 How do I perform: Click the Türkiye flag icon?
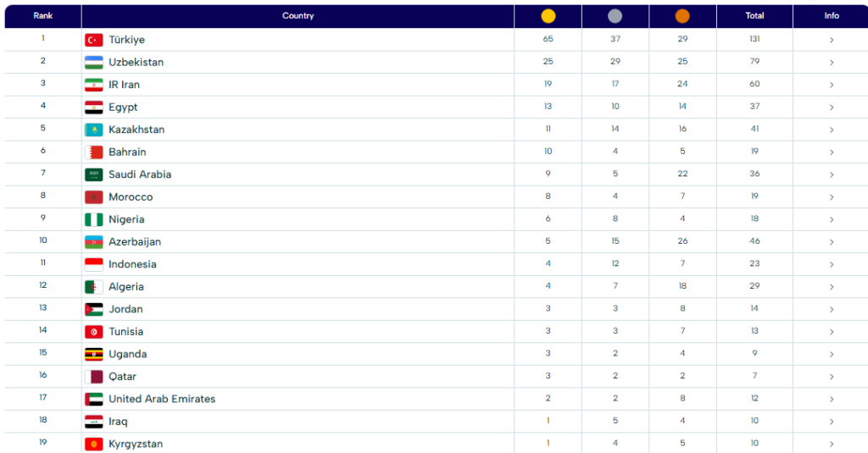pos(93,40)
